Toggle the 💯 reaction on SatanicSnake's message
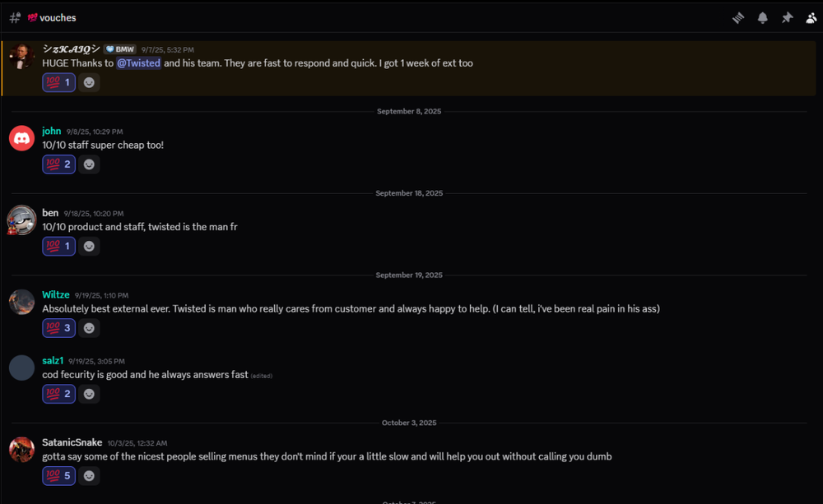 point(58,475)
